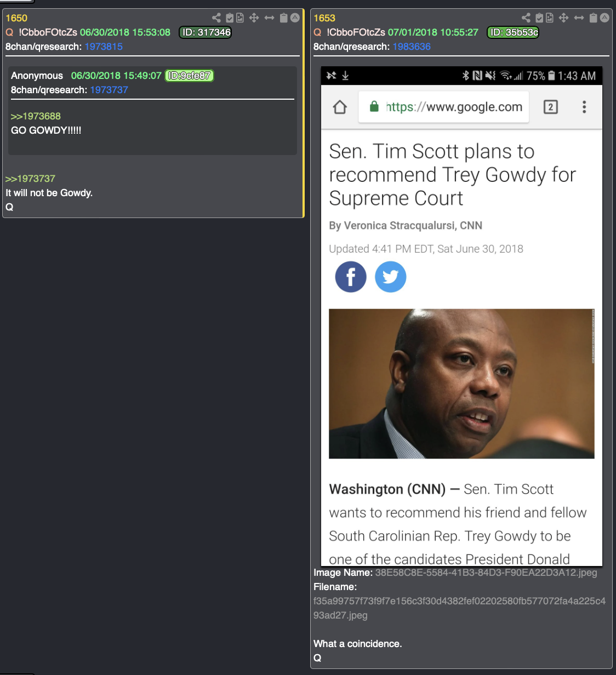The height and width of the screenshot is (675, 616).
Task: Click the filename hash f35a99757f73 text
Action: coord(459,608)
